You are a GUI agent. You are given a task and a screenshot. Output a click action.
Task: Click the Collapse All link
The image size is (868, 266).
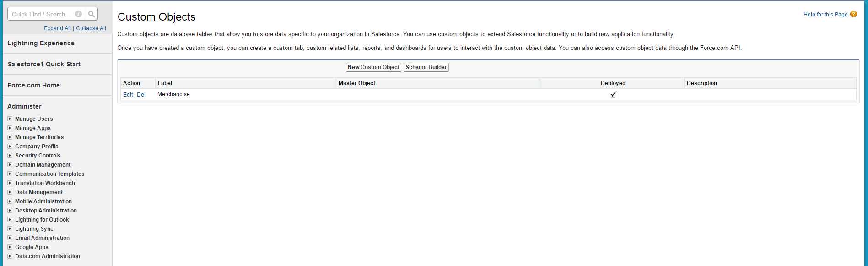[91, 28]
